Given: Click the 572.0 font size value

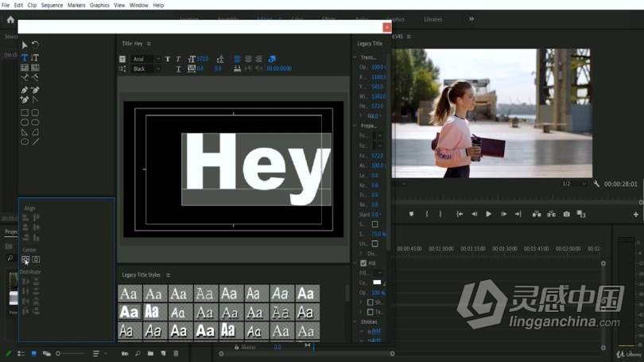Looking at the screenshot, I should [203, 59].
